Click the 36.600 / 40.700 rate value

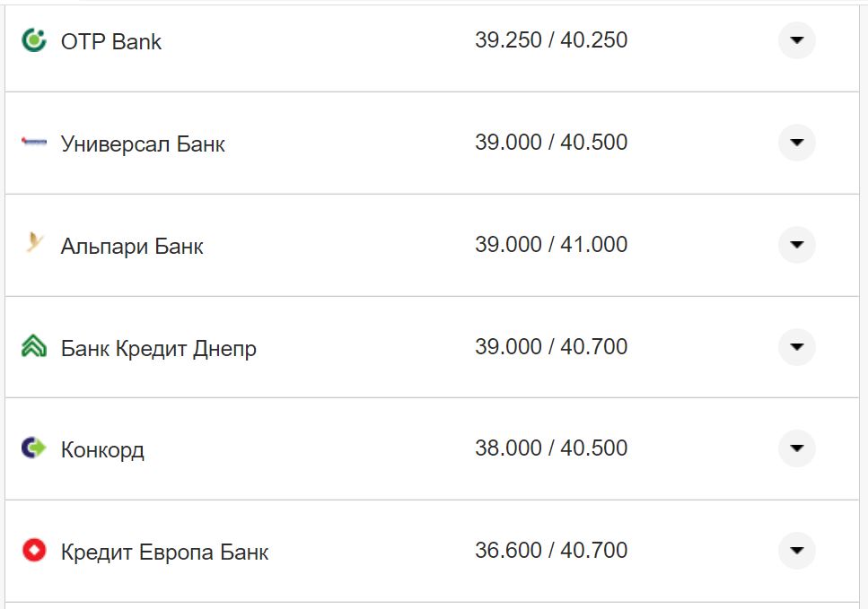(x=551, y=550)
